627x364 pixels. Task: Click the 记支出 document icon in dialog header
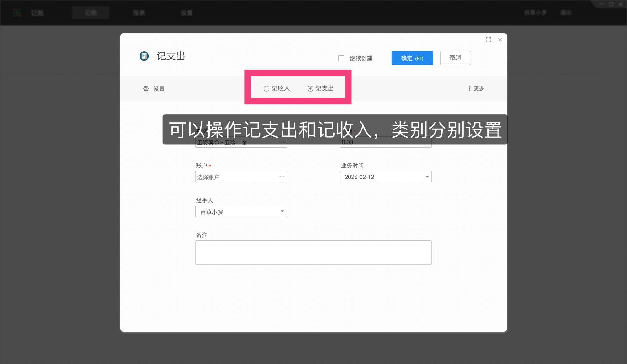pyautogui.click(x=144, y=56)
